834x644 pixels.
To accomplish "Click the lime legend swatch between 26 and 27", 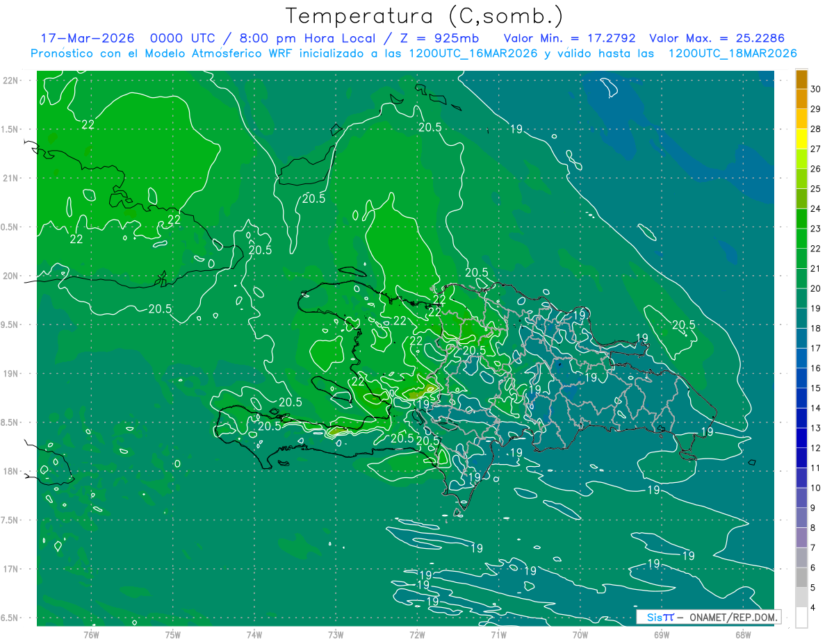I will tap(801, 158).
